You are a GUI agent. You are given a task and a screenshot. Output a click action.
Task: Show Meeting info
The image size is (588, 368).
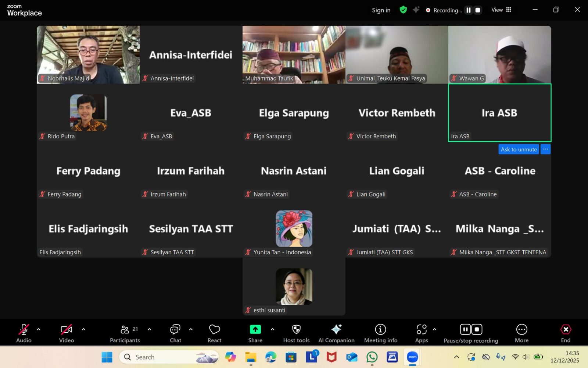[x=380, y=333]
